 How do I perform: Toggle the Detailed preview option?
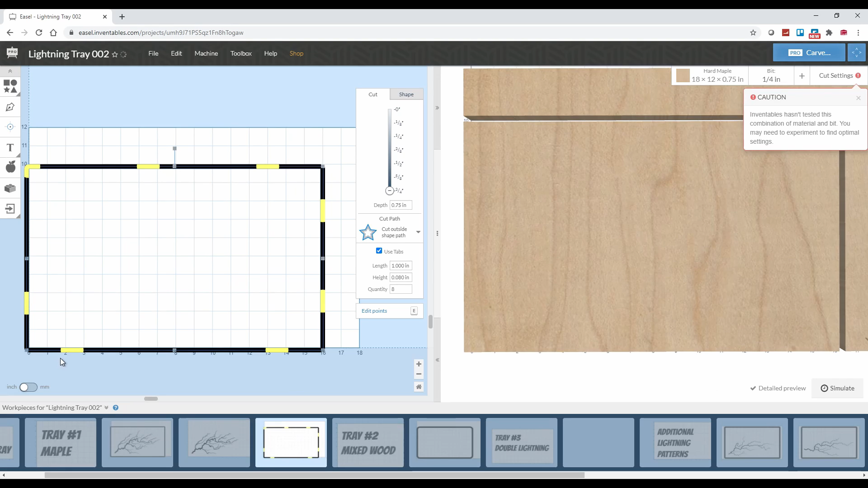tap(778, 388)
